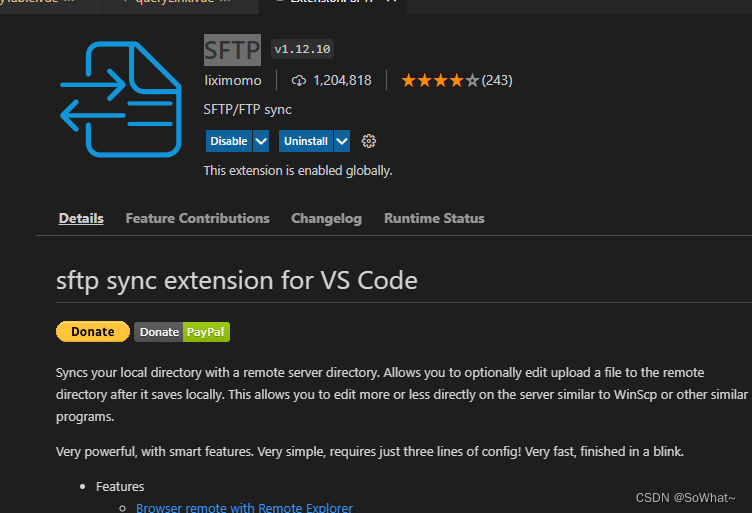Click the Donate PayPal badge
This screenshot has height=513, width=752.
click(x=182, y=332)
